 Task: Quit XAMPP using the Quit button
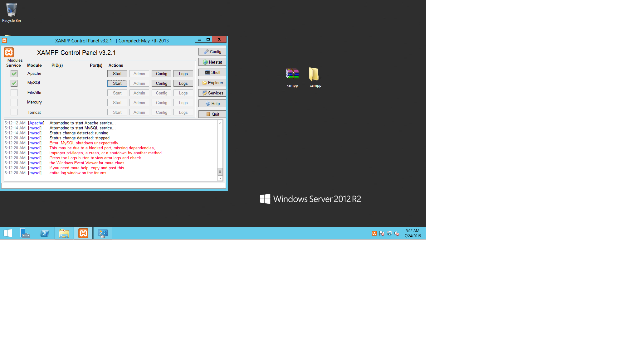pos(212,114)
